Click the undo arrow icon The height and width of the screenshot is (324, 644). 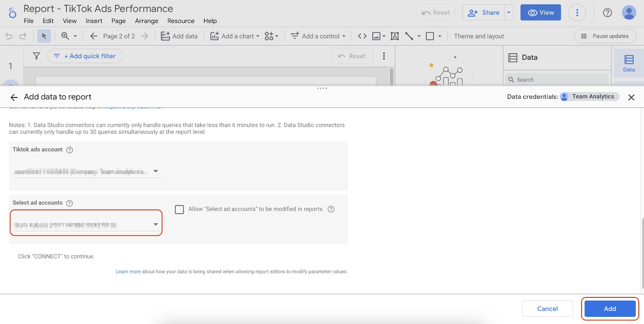[x=9, y=36]
